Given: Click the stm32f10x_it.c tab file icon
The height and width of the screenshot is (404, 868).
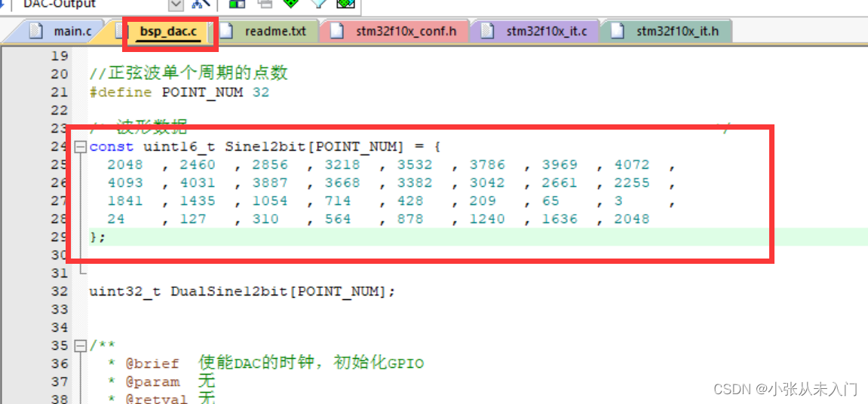Looking at the screenshot, I should (x=488, y=31).
